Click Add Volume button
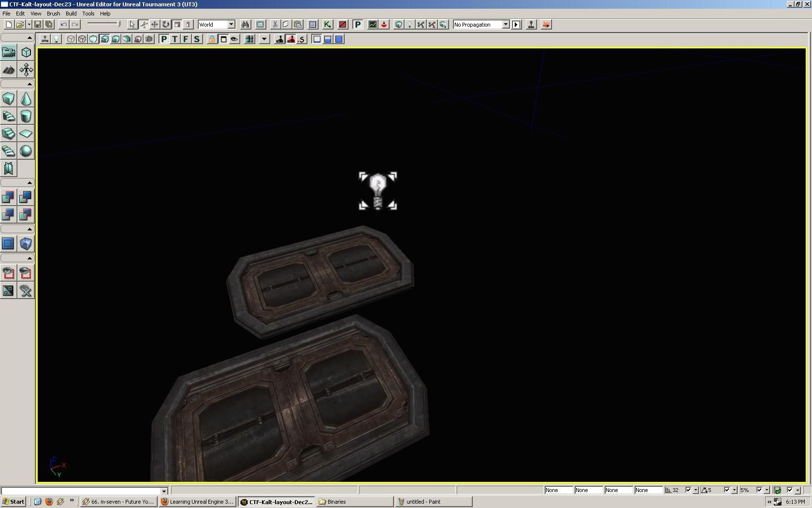 pyautogui.click(x=26, y=244)
